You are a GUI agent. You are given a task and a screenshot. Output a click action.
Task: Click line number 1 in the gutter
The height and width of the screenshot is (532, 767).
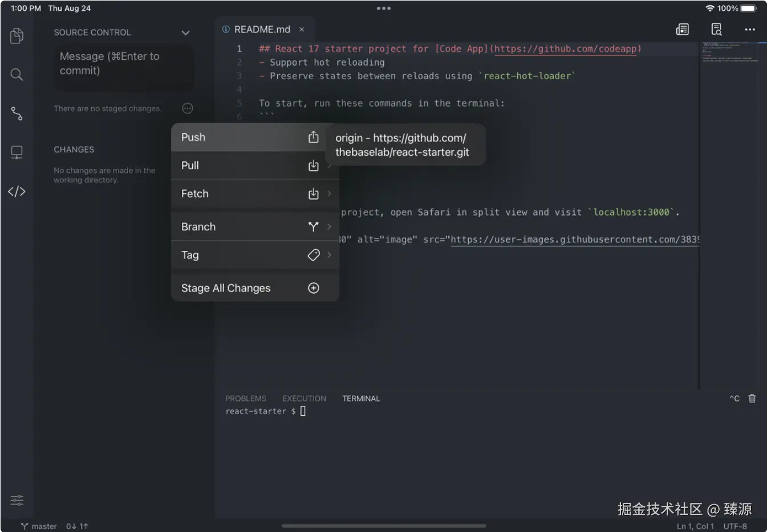[240, 48]
